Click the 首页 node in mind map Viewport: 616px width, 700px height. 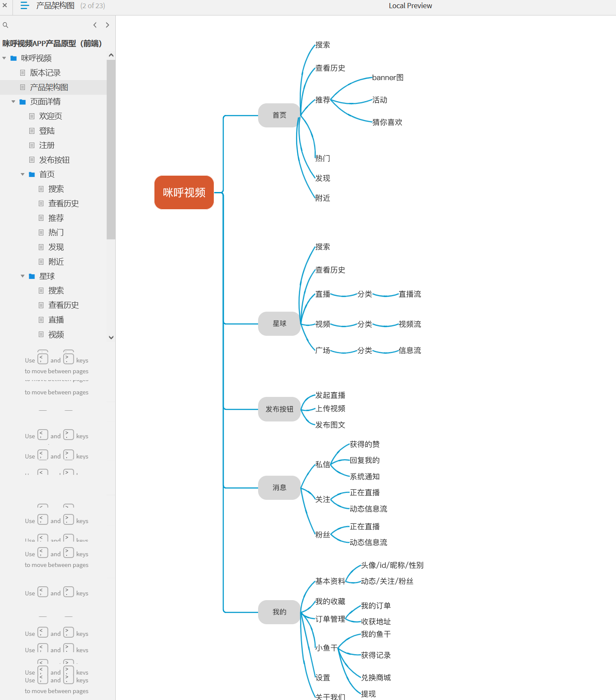pyautogui.click(x=279, y=115)
